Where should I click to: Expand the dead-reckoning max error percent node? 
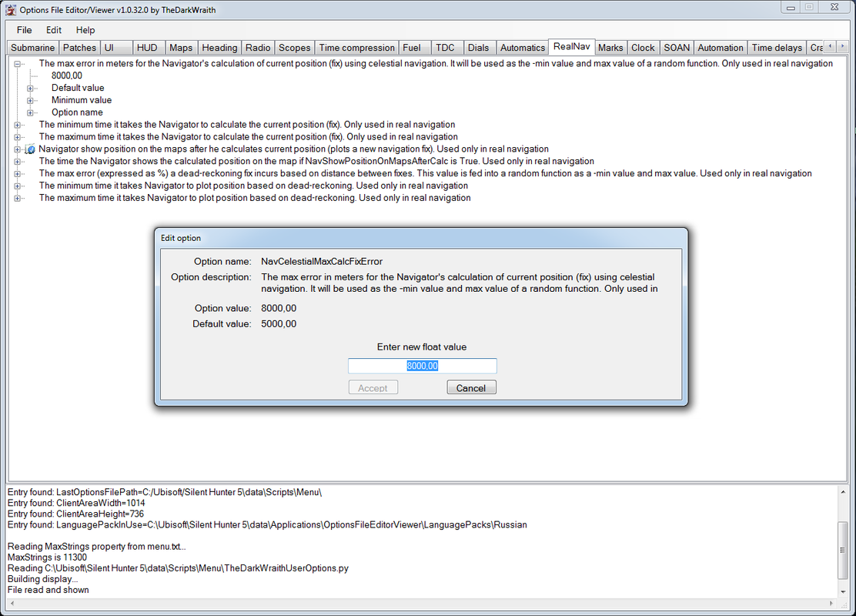tap(18, 174)
